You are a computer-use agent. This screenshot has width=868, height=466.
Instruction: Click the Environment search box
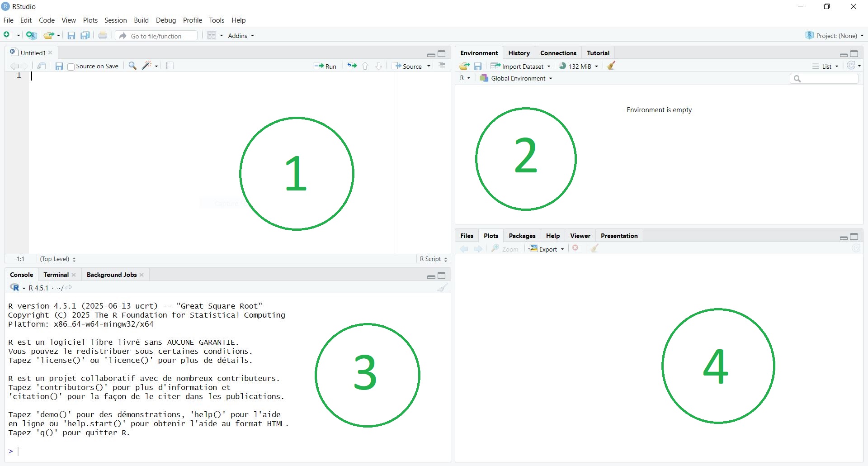coord(824,79)
